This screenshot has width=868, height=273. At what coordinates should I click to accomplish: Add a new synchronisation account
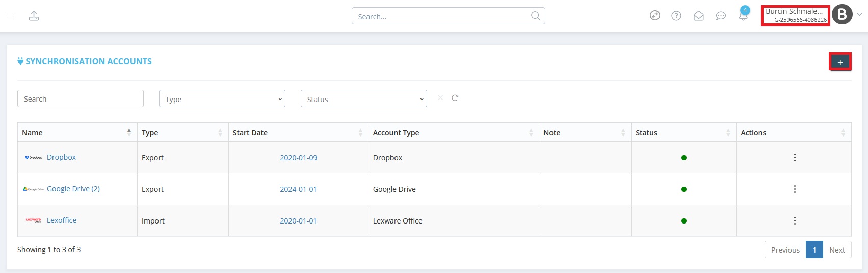(x=840, y=62)
